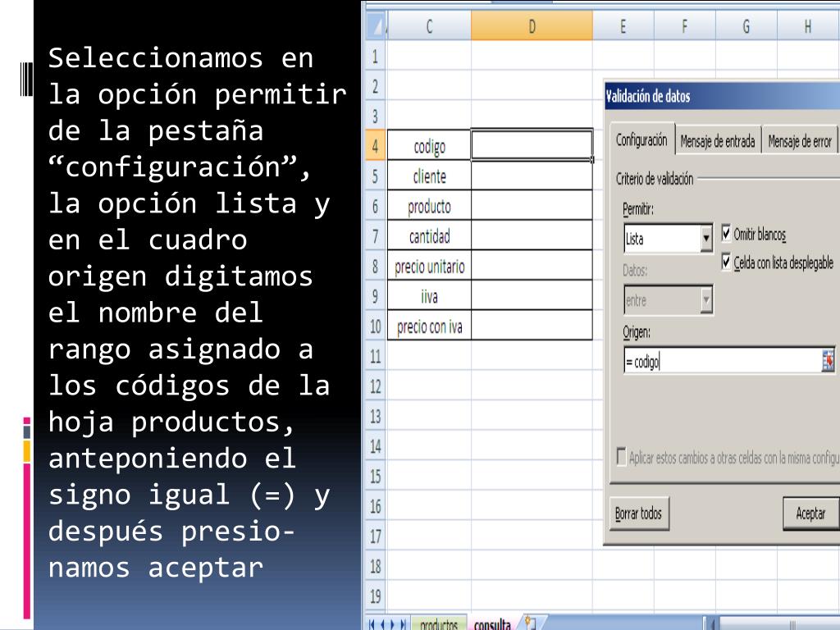This screenshot has height=630, width=840.
Task: Click the cell containing 'precio unitario'
Action: click(x=429, y=265)
